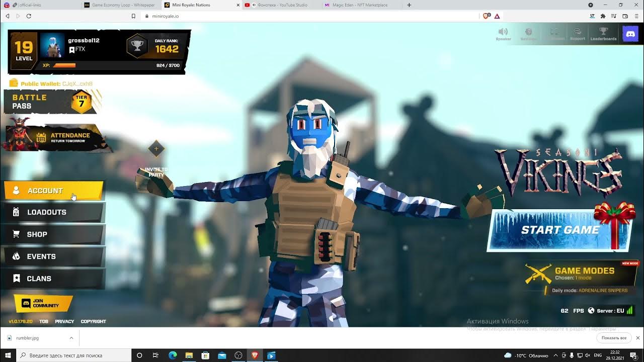
Task: Click the wallet icon beside Public Wallet
Action: (x=14, y=83)
